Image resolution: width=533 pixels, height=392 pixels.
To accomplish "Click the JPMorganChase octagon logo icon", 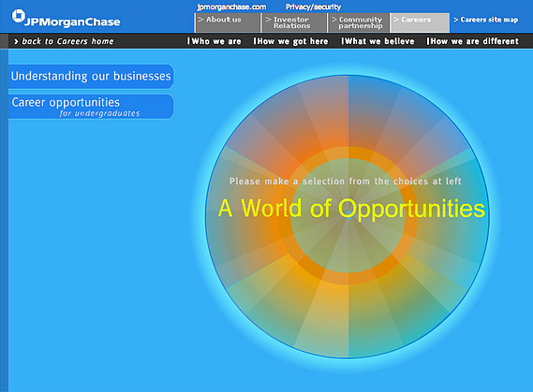I will 19,16.
